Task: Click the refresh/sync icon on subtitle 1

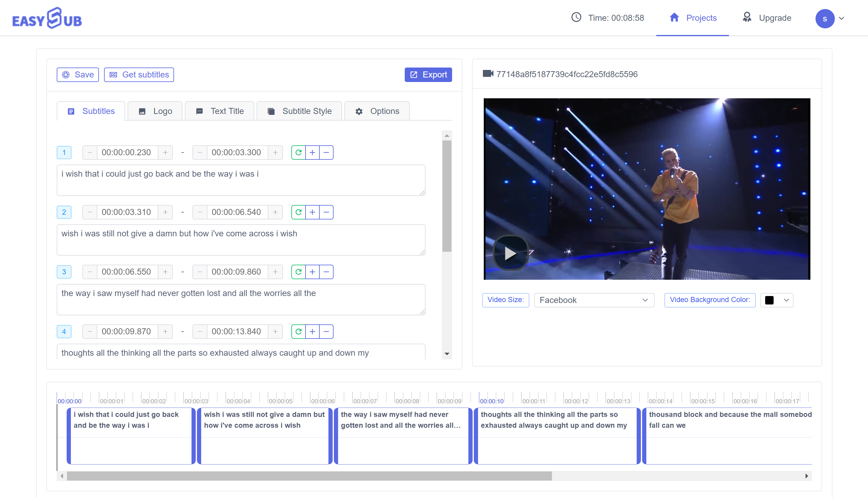Action: coord(298,152)
